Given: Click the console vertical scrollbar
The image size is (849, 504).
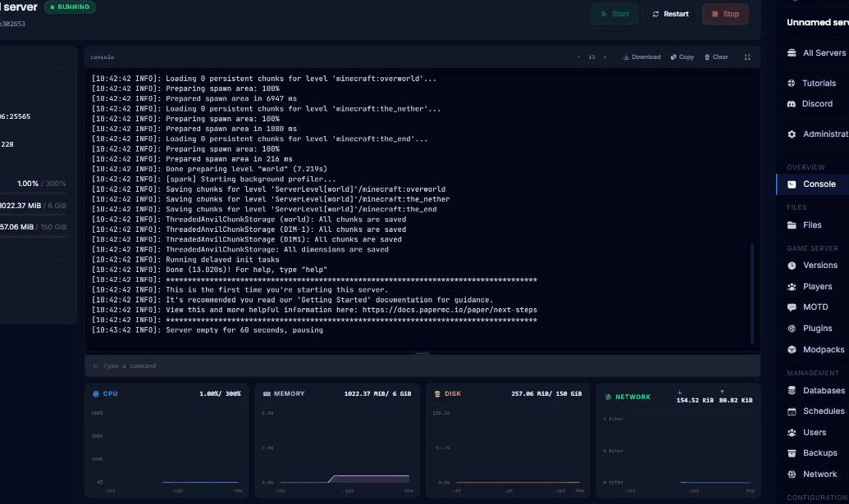Looking at the screenshot, I should [752, 293].
